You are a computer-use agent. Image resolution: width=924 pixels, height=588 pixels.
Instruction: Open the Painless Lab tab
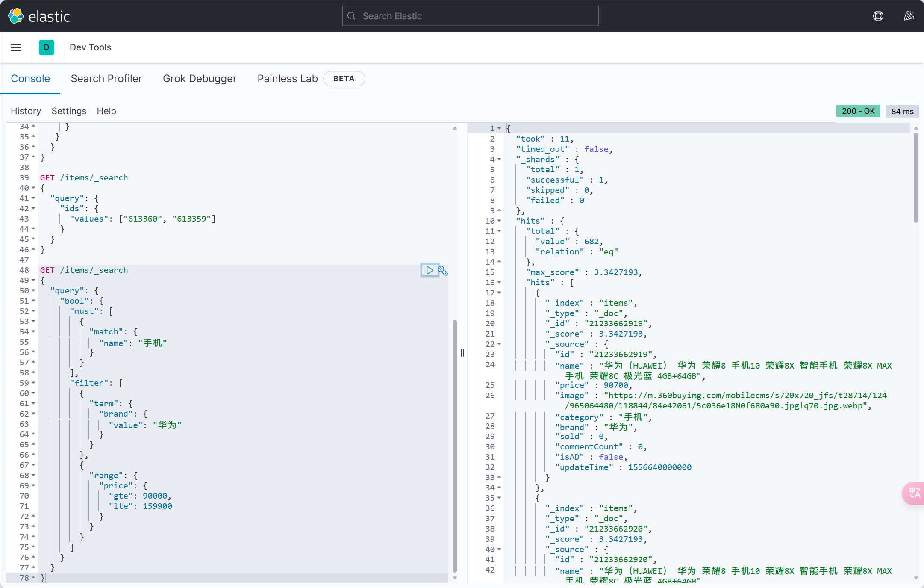tap(287, 79)
